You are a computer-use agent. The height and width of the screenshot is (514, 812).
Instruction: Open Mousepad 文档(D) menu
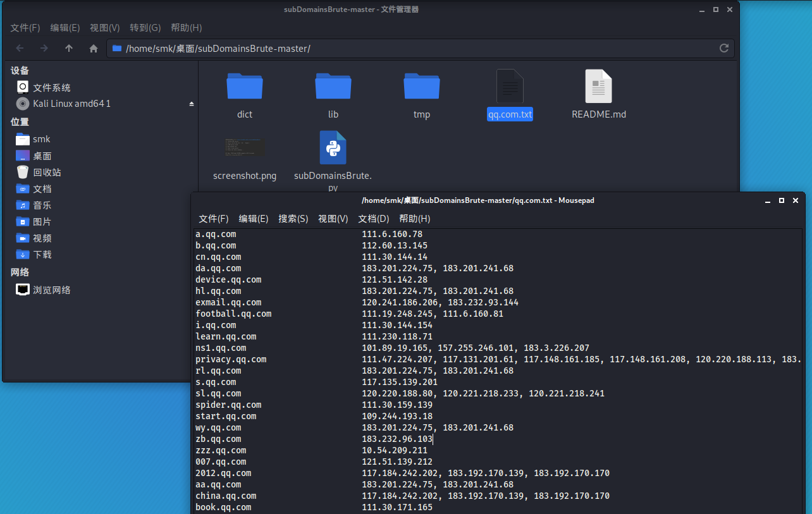point(374,219)
